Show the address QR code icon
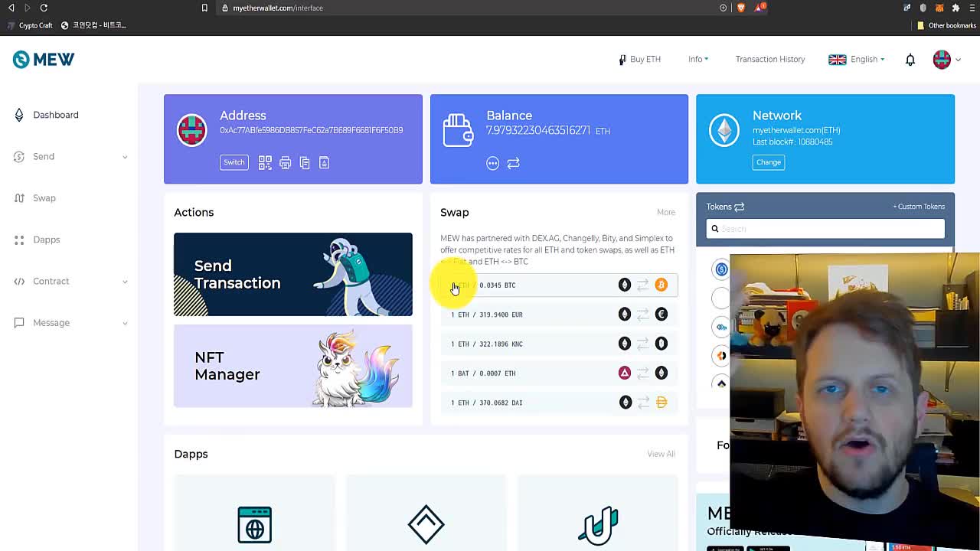The width and height of the screenshot is (980, 551). pos(265,162)
